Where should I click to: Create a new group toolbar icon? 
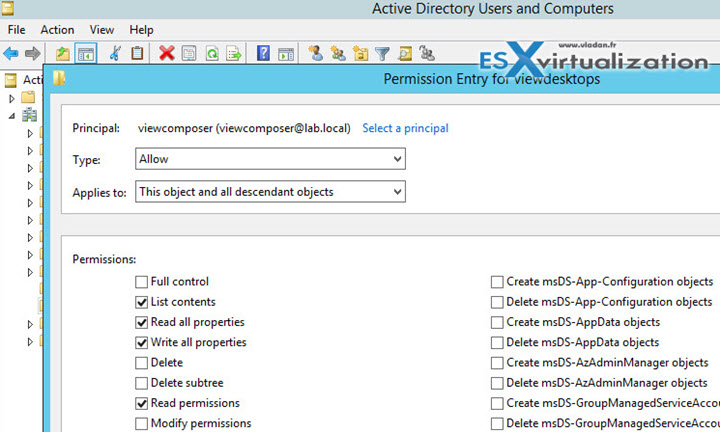coord(338,53)
